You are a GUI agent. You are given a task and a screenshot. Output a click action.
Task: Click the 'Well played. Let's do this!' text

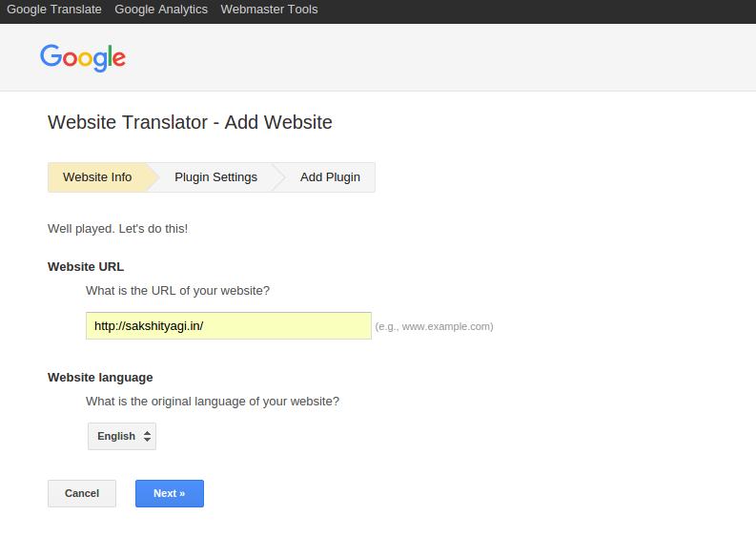coord(117,229)
